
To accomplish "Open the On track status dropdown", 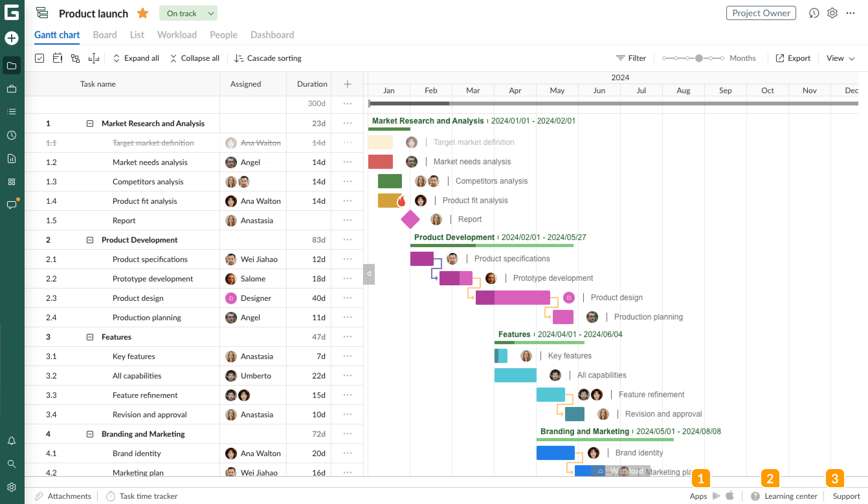I will click(x=188, y=14).
